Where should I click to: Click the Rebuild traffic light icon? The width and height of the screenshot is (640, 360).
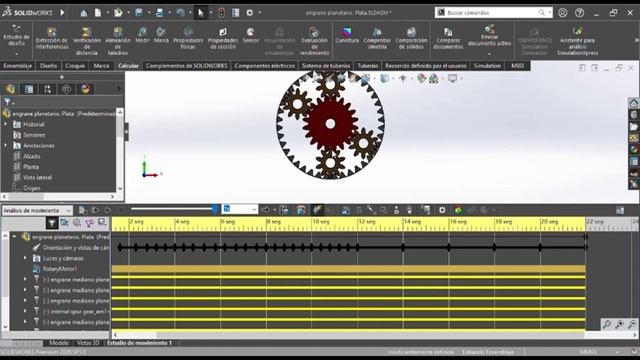(221, 13)
